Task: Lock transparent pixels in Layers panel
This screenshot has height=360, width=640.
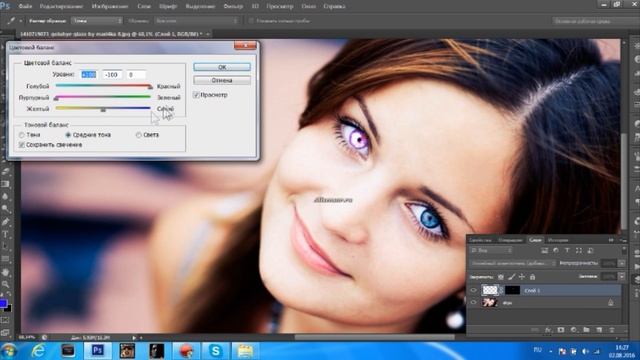Action: (x=501, y=277)
